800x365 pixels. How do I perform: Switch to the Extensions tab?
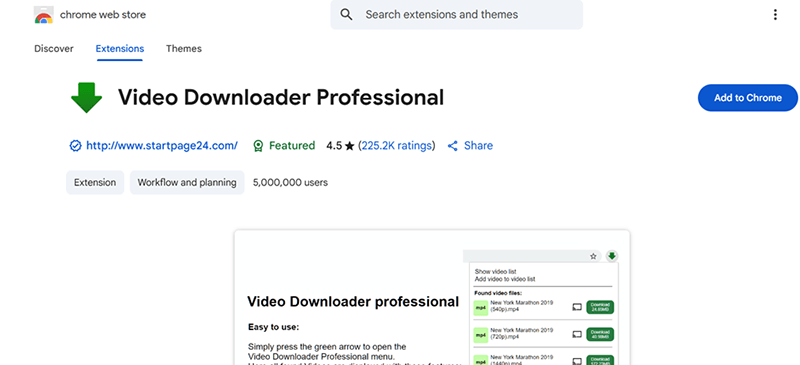click(x=120, y=48)
